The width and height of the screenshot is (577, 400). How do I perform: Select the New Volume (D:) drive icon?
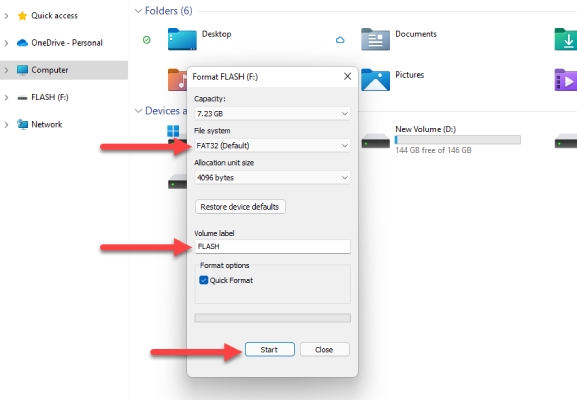[375, 141]
